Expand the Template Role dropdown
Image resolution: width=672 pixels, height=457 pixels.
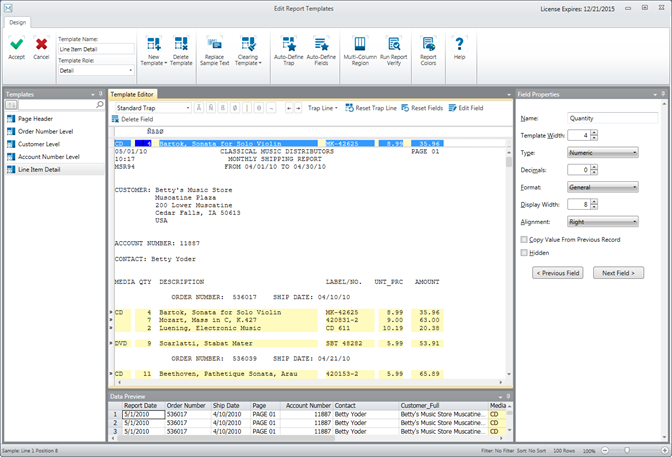coord(96,71)
